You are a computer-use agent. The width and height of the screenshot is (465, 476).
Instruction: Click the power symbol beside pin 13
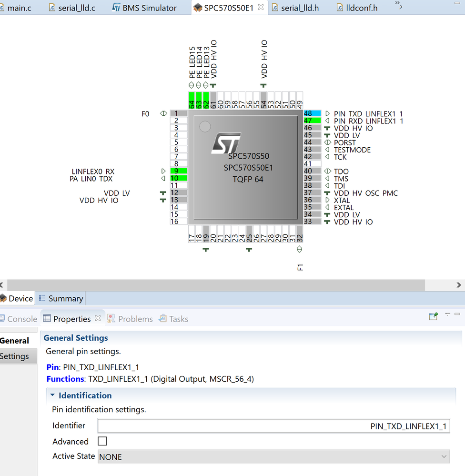163,200
